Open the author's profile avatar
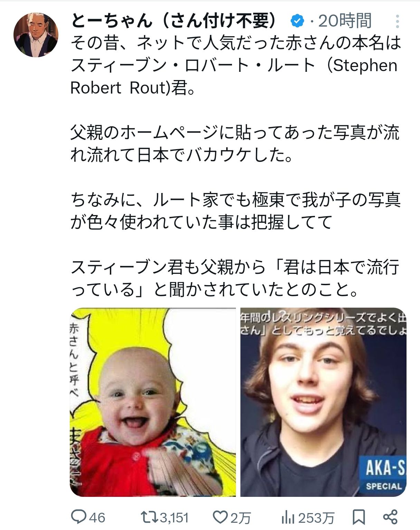This screenshot has width=420, height=530. click(x=36, y=35)
